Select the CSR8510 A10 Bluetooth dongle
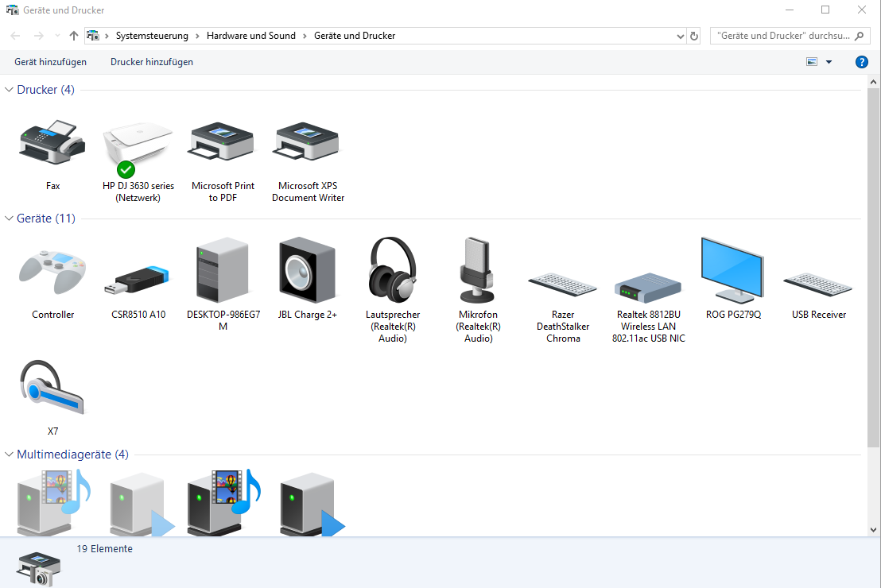Viewport: 881px width, 588px height. click(138, 280)
